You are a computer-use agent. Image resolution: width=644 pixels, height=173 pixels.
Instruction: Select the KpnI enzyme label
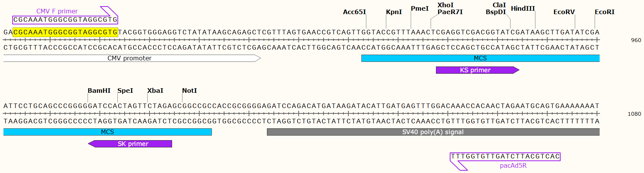[x=394, y=12]
